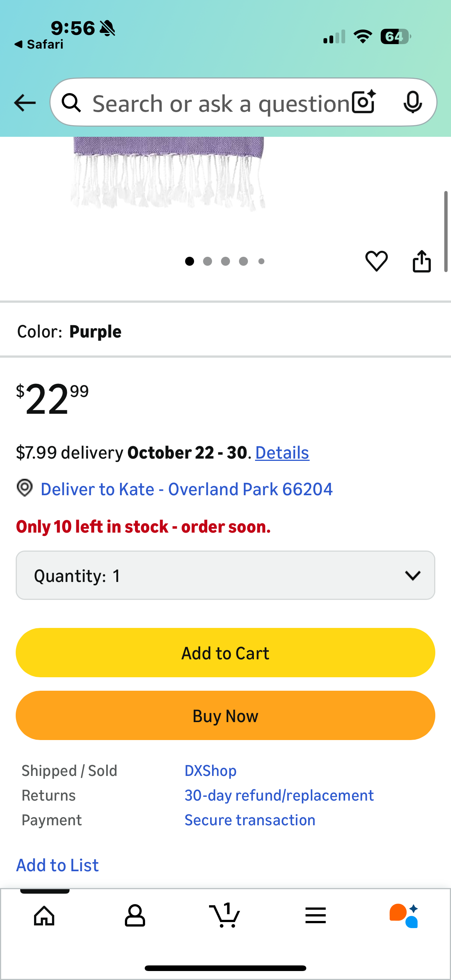This screenshot has height=980, width=451.
Task: Open the Home tab
Action: pyautogui.click(x=45, y=915)
